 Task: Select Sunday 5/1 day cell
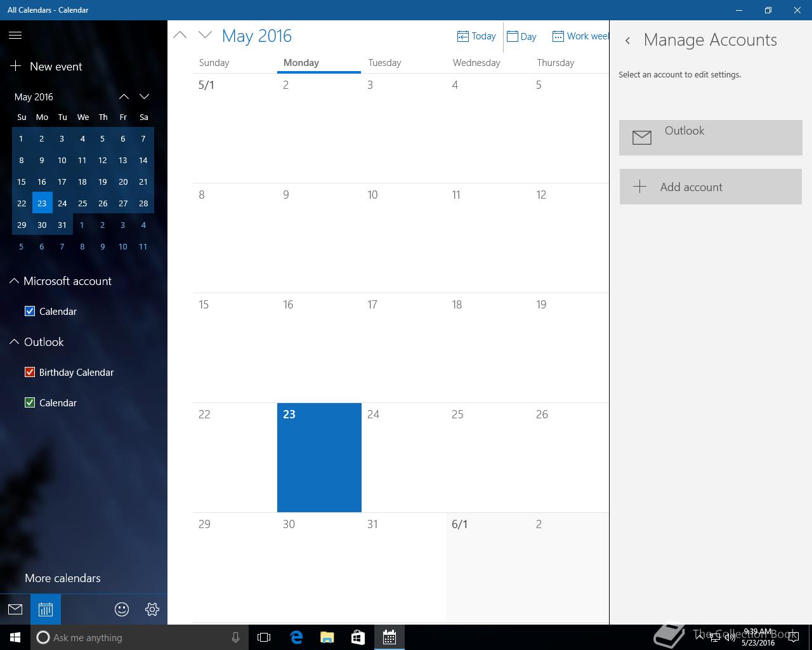235,128
